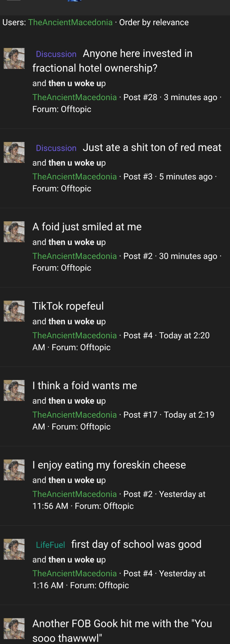Image resolution: width=230 pixels, height=644 pixels.
Task: Open 'TikTok ropefeul' thread title
Action: (x=68, y=306)
